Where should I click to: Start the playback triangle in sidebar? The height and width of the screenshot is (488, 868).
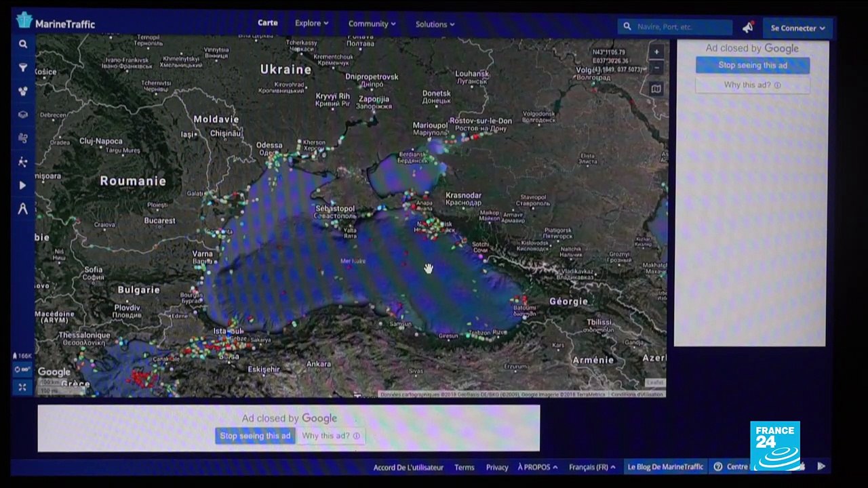point(23,185)
